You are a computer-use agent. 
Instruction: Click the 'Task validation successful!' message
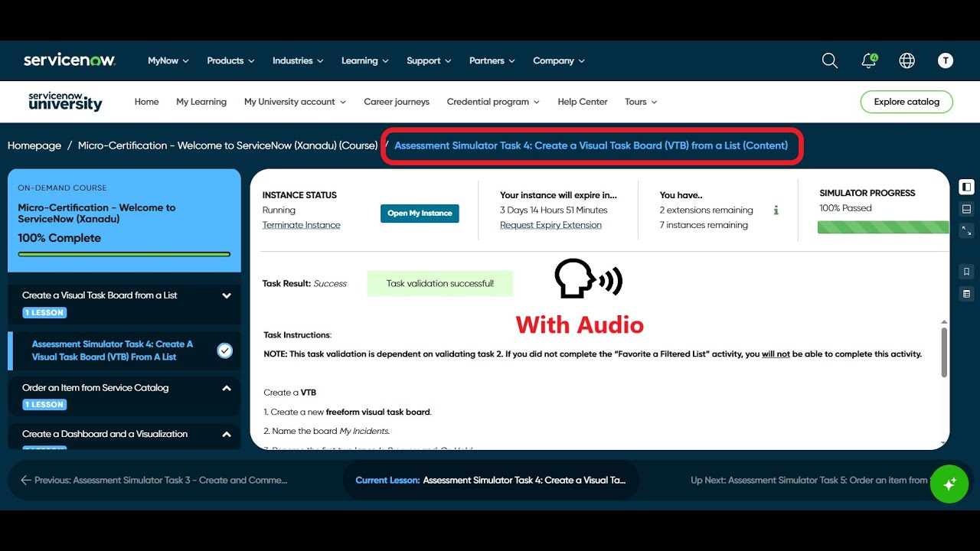tap(440, 283)
